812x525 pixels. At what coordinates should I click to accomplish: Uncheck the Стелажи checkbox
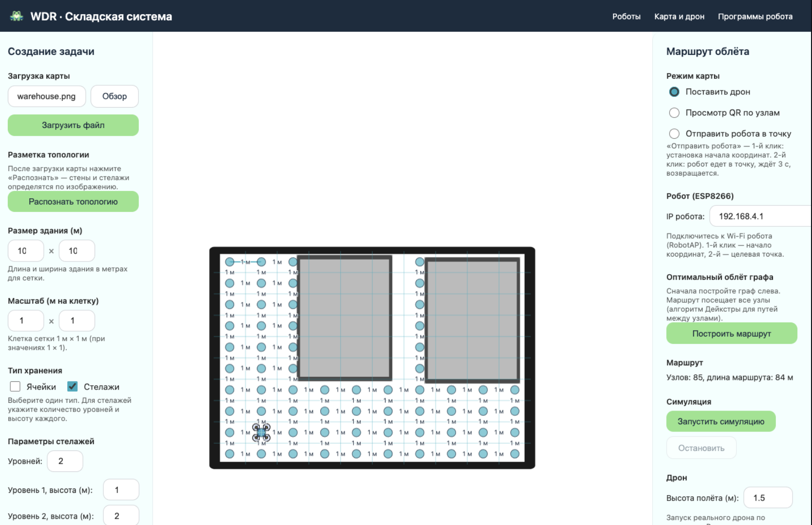tap(72, 386)
